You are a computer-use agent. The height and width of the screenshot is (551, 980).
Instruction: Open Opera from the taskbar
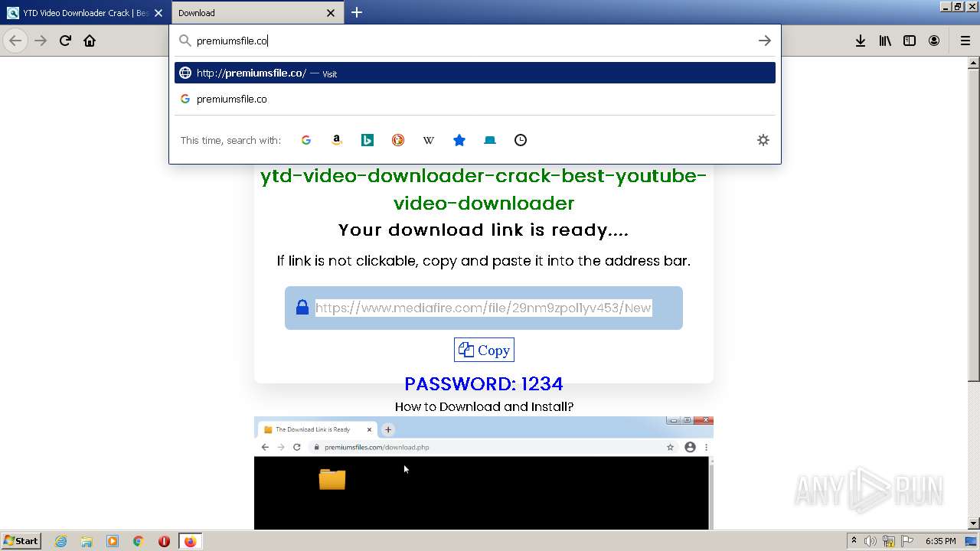(164, 541)
